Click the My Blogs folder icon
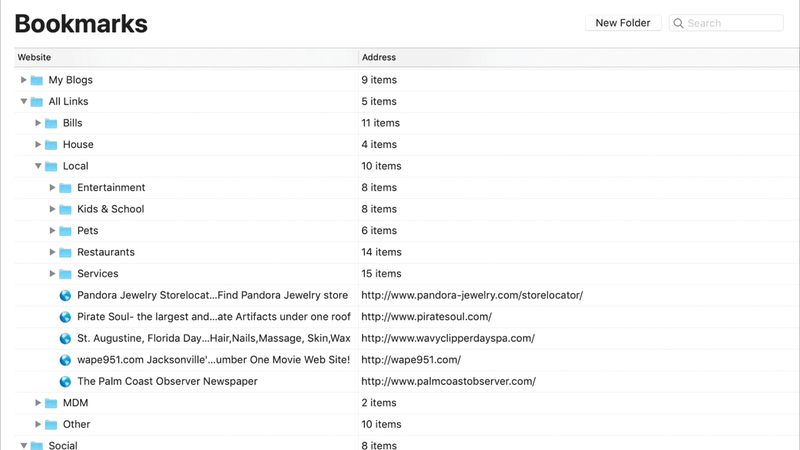Screen dimensions: 800x450 pyautogui.click(x=37, y=80)
